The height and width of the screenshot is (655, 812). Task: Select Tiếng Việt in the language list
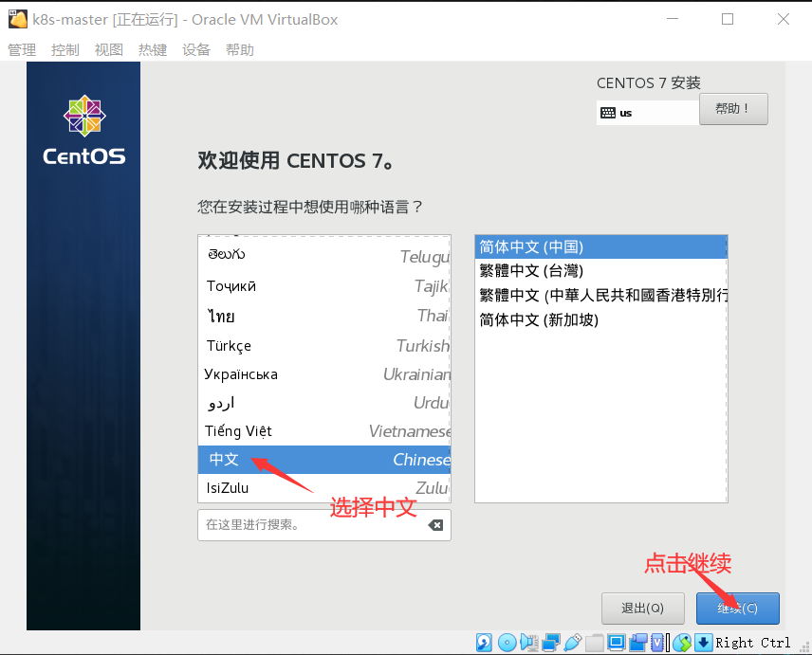[x=285, y=430]
